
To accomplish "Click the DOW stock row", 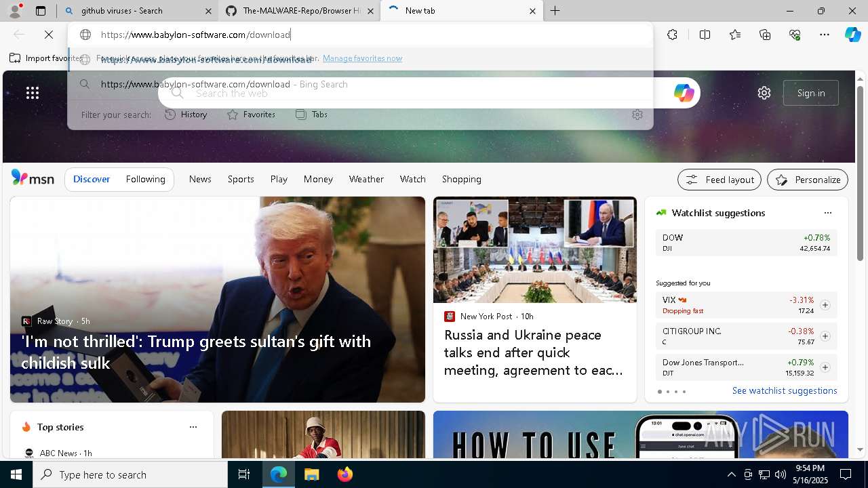I will pyautogui.click(x=746, y=243).
